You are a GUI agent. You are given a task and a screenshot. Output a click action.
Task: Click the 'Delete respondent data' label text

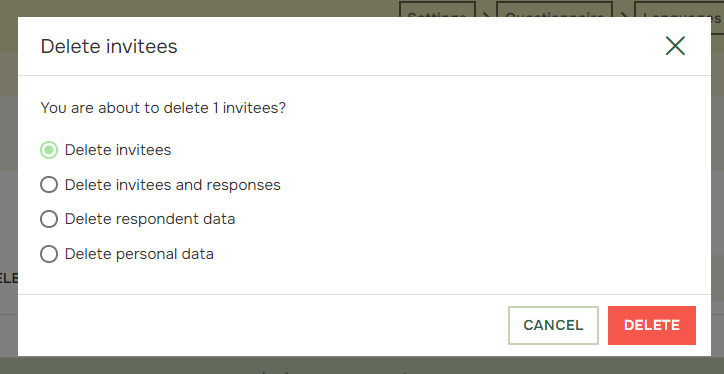(x=150, y=219)
